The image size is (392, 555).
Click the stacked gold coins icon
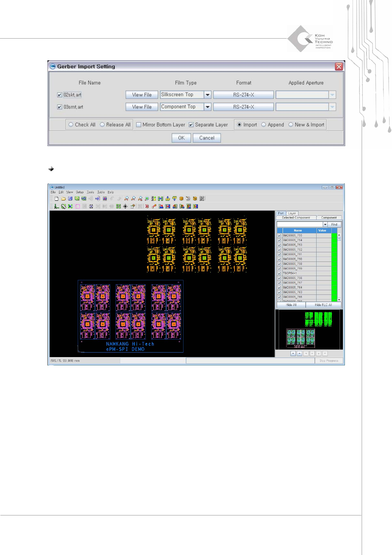[x=181, y=199]
